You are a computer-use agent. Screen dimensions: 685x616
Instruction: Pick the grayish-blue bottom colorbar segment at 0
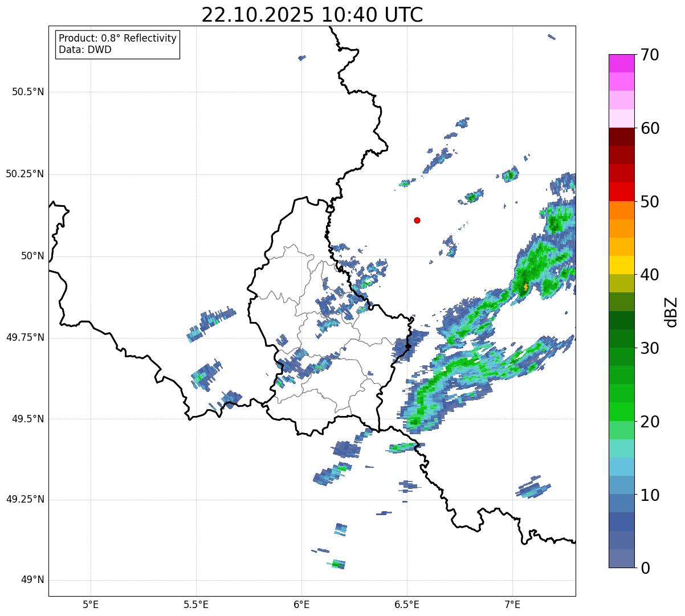tap(622, 558)
